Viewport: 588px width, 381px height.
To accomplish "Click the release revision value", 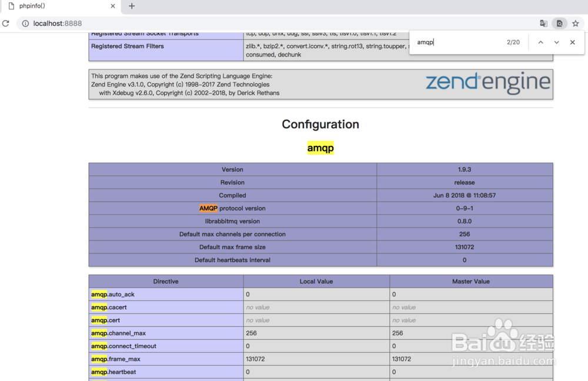I will click(465, 182).
